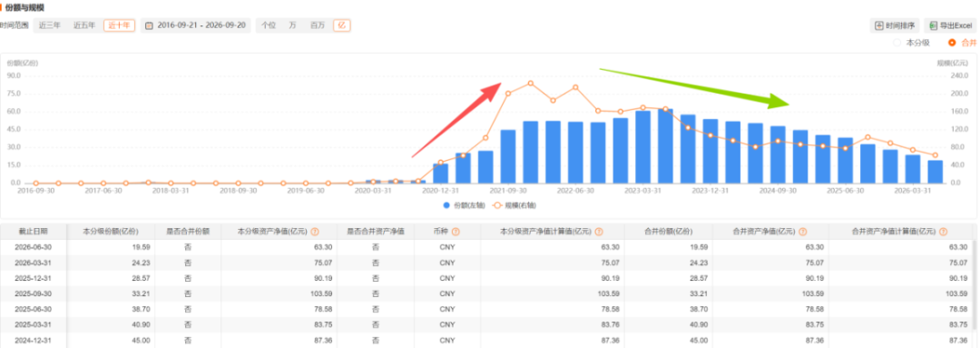Viewport: 980px width, 348px height.
Task: Open the 2016-09-21 - 2026-09-20 date picker
Action: pos(196,25)
